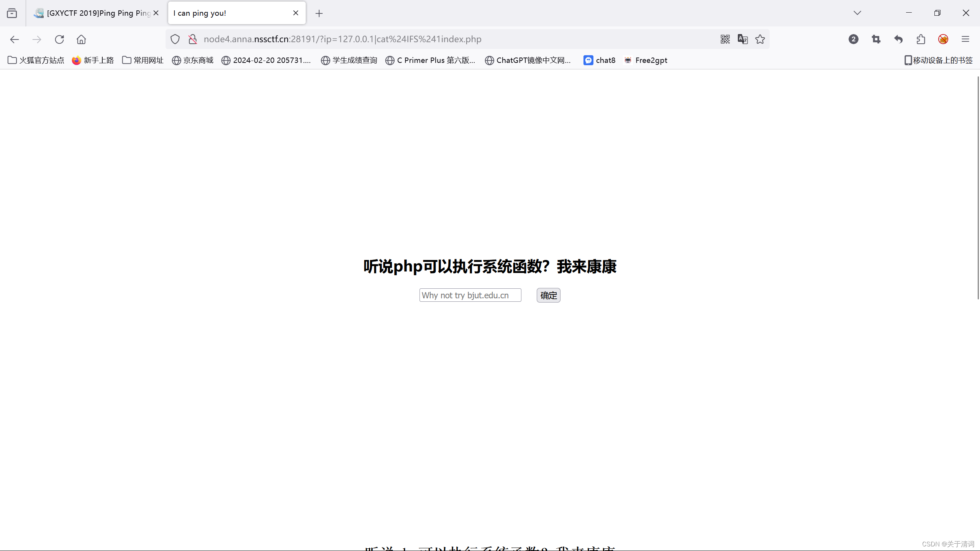980x551 pixels.
Task: Click the translate page icon
Action: 742,39
